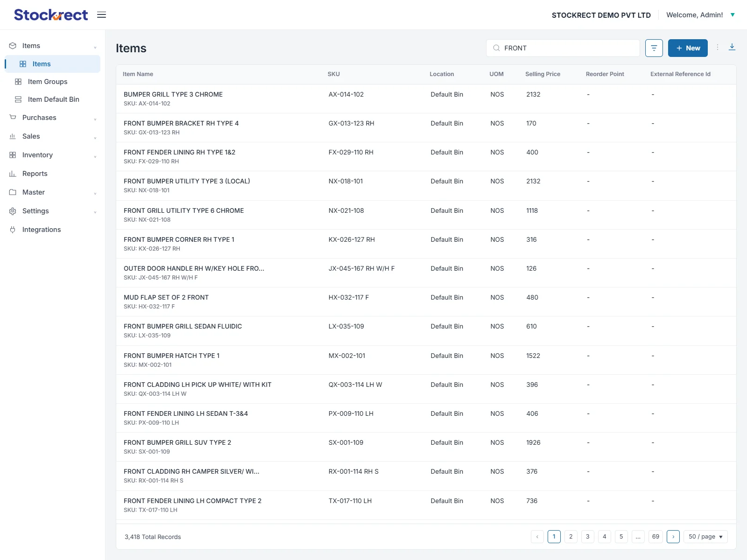Open FRONT GRILL UTILITY TYPE 6 CHROME

click(184, 210)
